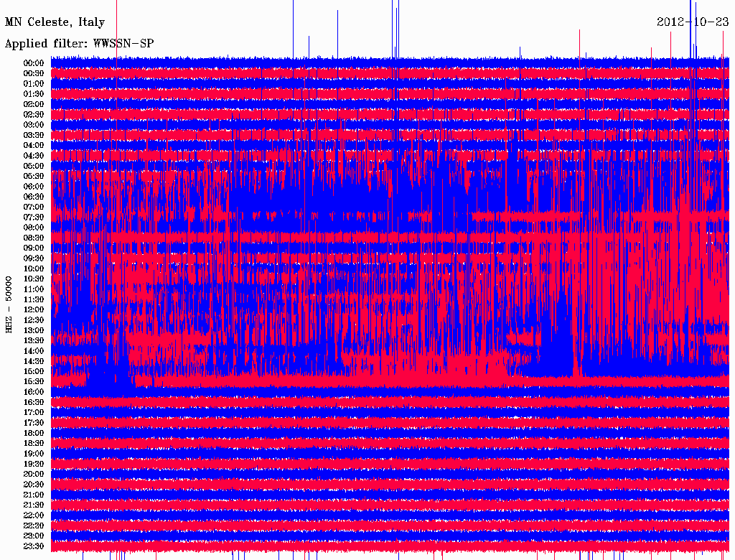The height and width of the screenshot is (560, 735).
Task: Select the 18:00 time row label
Action: point(34,434)
